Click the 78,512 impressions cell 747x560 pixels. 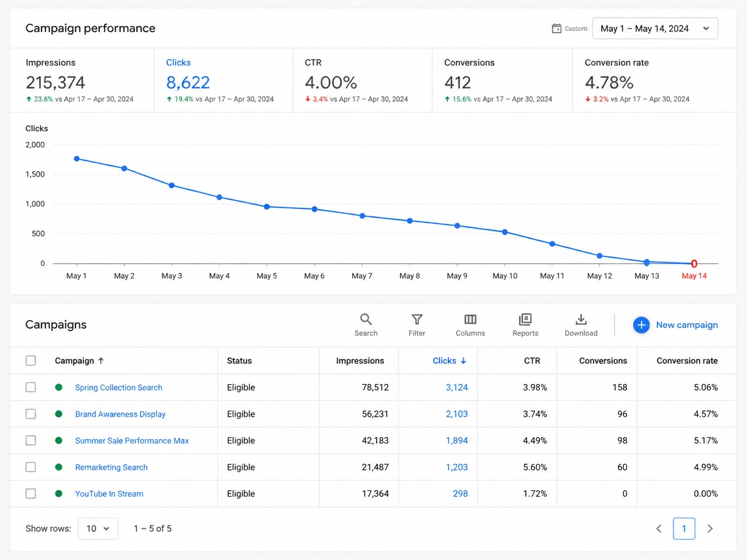[375, 387]
